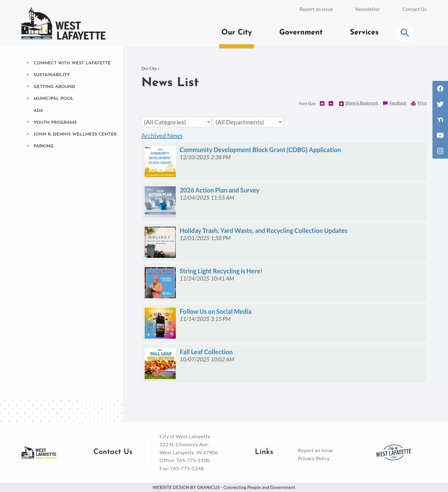
Task: Select Municipal Pool in the side menu
Action: pos(54,98)
